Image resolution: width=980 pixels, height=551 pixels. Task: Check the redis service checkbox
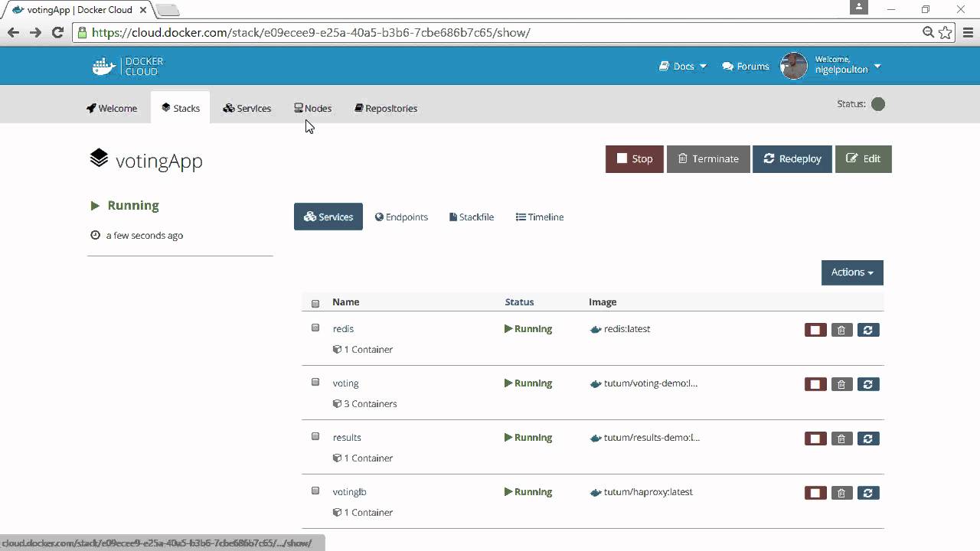pos(315,328)
